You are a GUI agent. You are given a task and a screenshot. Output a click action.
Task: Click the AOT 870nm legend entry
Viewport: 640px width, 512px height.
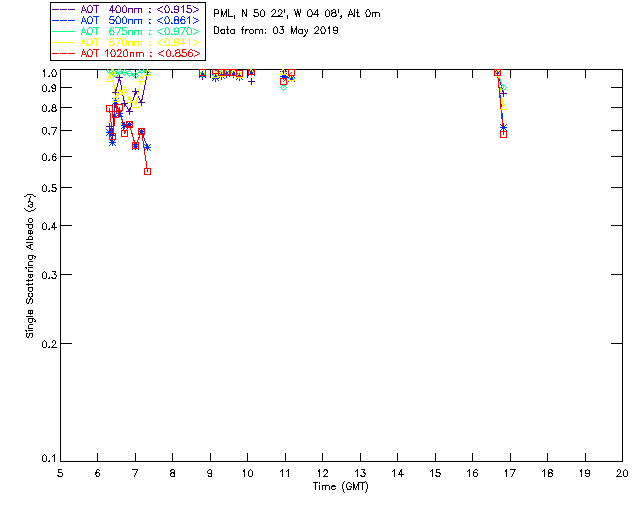127,42
